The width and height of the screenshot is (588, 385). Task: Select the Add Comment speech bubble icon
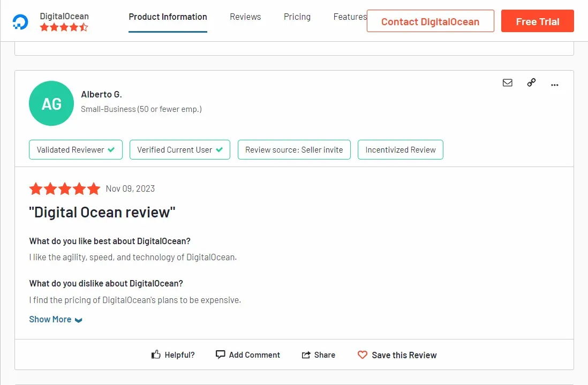(221, 354)
